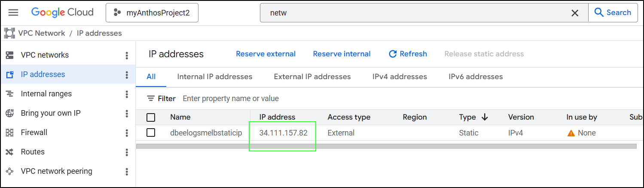Click the VPC network peering icon
644x188 pixels.
[9, 171]
